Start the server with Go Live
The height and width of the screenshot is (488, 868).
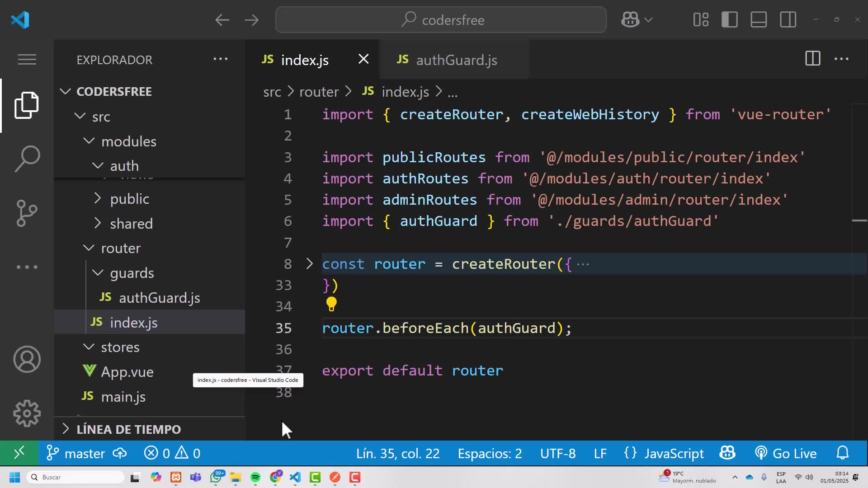(786, 453)
